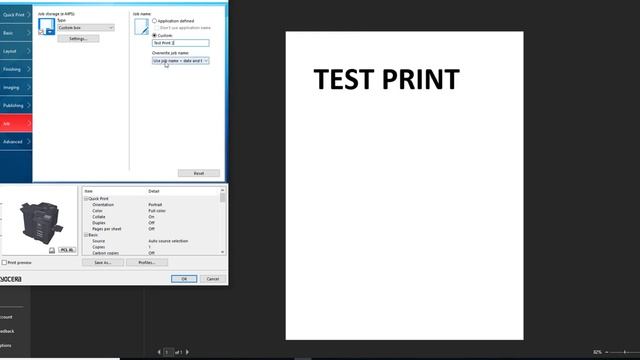The height and width of the screenshot is (360, 640).
Task: Click the Cancel button
Action: pos(213,279)
